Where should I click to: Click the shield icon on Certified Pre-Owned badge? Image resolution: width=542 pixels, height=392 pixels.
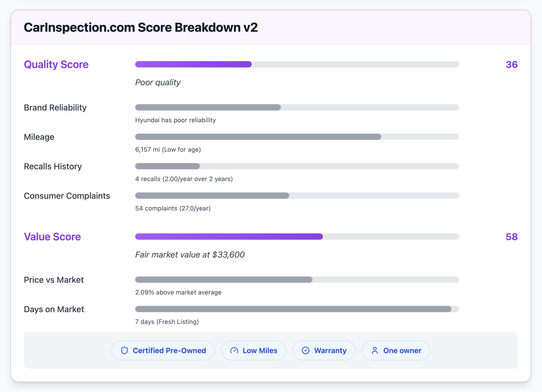(124, 350)
